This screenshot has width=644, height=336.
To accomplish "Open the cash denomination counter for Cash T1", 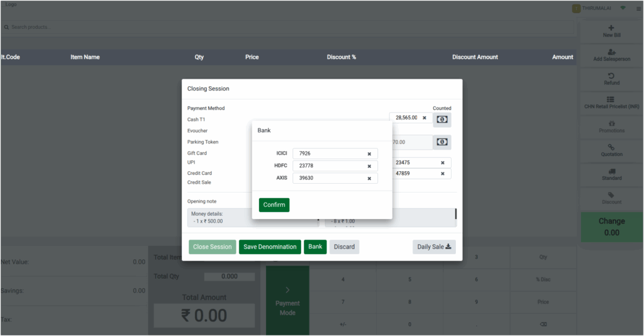I will tap(442, 120).
